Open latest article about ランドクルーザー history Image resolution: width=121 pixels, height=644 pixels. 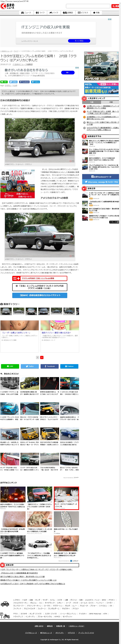coord(104,195)
